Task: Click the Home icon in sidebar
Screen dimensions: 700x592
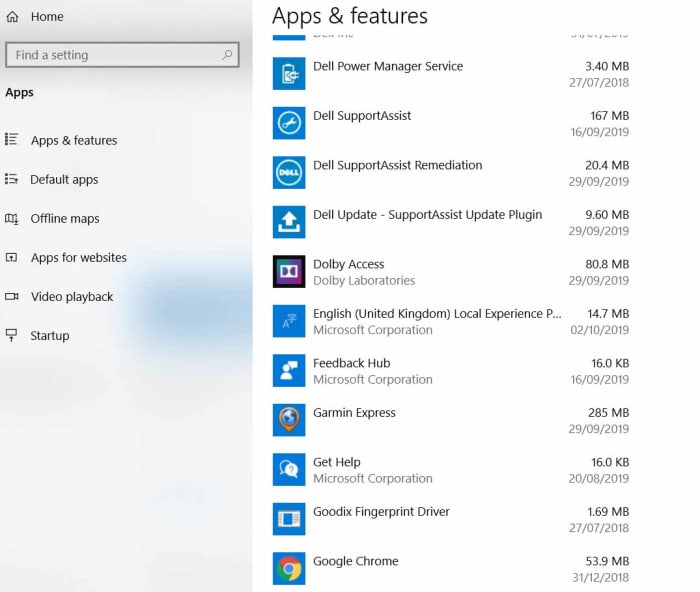Action: click(x=12, y=17)
